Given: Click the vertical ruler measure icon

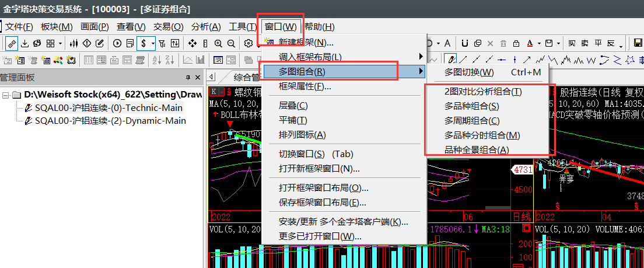Looking at the screenshot, I should tap(205, 43).
